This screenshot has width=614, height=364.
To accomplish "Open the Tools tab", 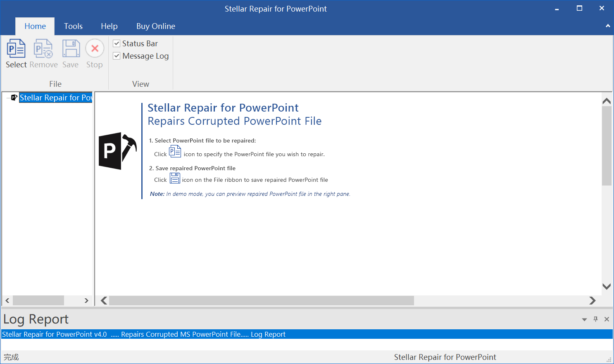I will pyautogui.click(x=73, y=26).
